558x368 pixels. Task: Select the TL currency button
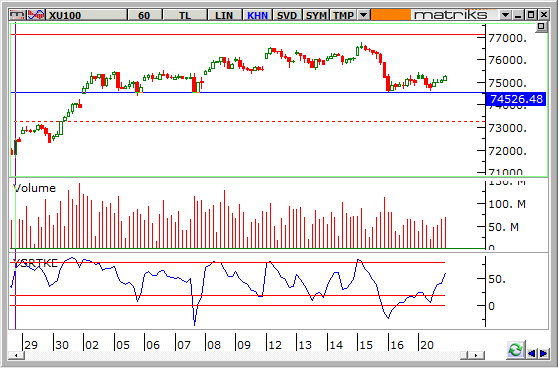[x=185, y=15]
